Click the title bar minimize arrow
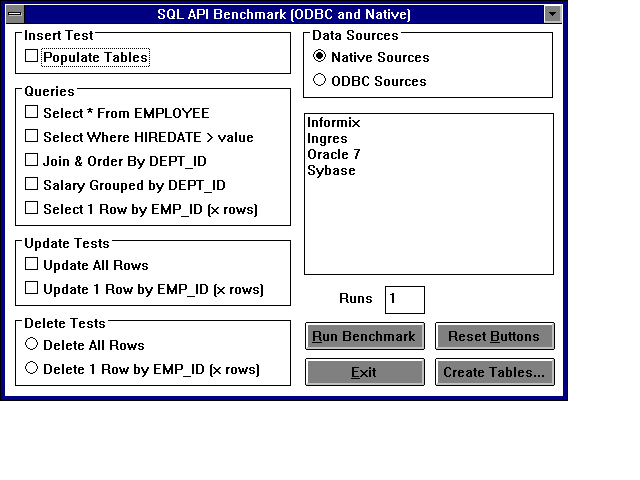 [x=551, y=14]
